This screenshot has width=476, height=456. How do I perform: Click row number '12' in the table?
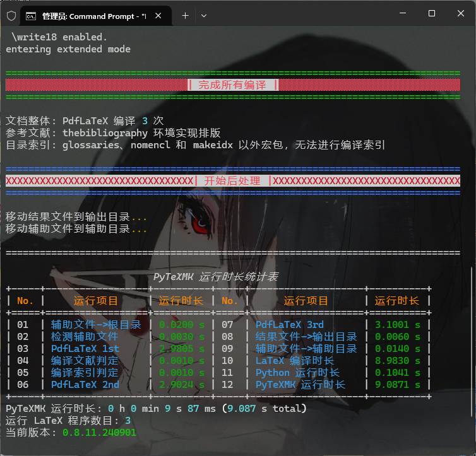pos(227,385)
